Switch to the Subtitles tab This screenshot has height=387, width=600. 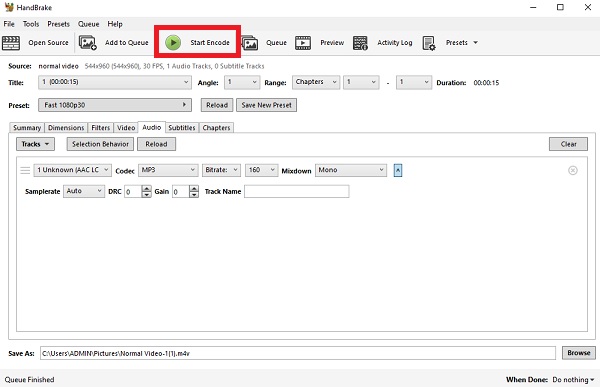click(x=182, y=127)
